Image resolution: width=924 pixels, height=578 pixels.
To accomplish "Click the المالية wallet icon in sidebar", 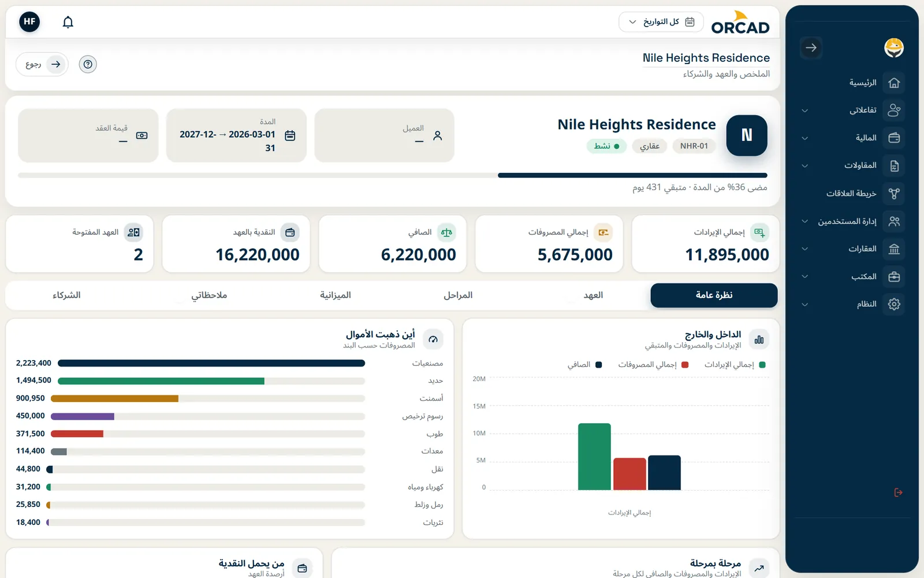I will pyautogui.click(x=894, y=138).
